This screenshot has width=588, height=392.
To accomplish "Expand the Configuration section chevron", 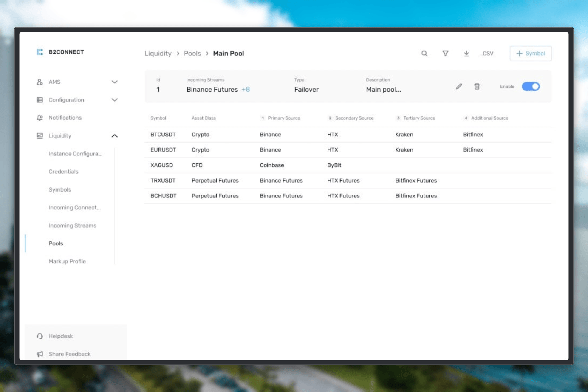I will pyautogui.click(x=115, y=100).
